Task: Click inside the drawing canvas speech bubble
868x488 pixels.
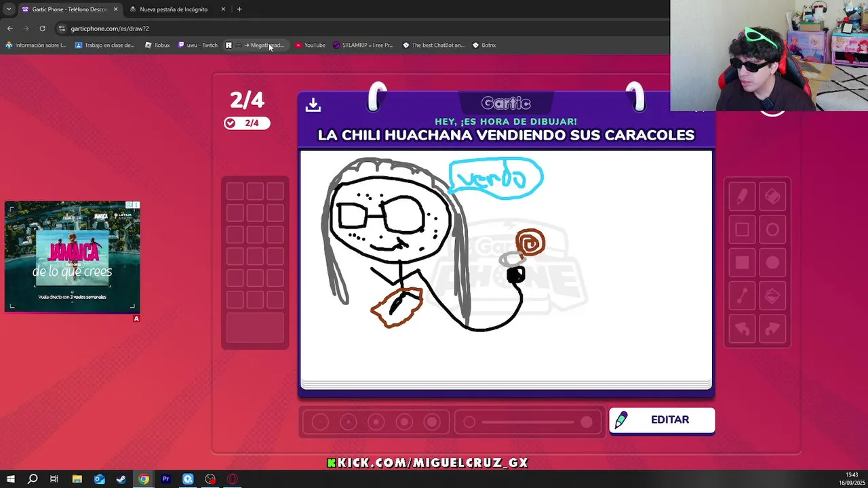Action: (x=496, y=178)
